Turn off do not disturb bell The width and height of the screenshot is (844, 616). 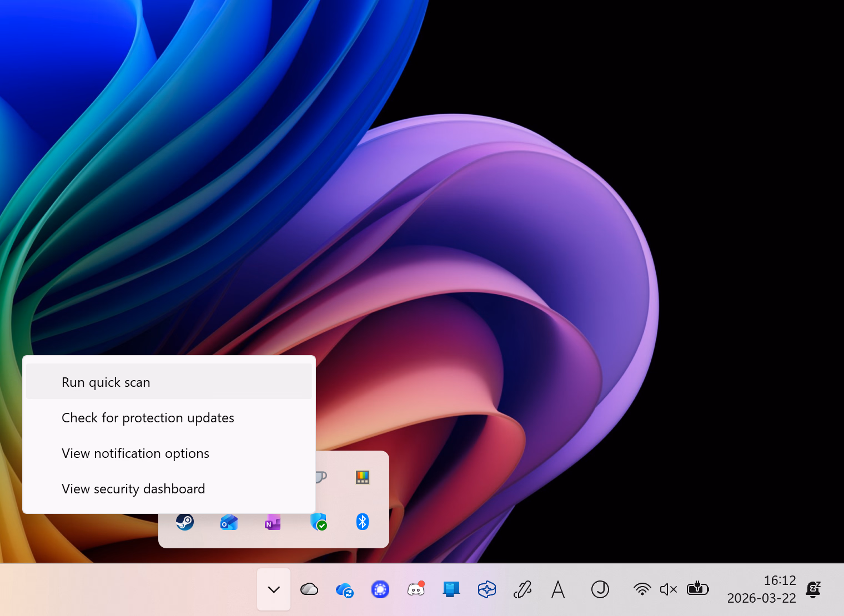click(x=813, y=589)
